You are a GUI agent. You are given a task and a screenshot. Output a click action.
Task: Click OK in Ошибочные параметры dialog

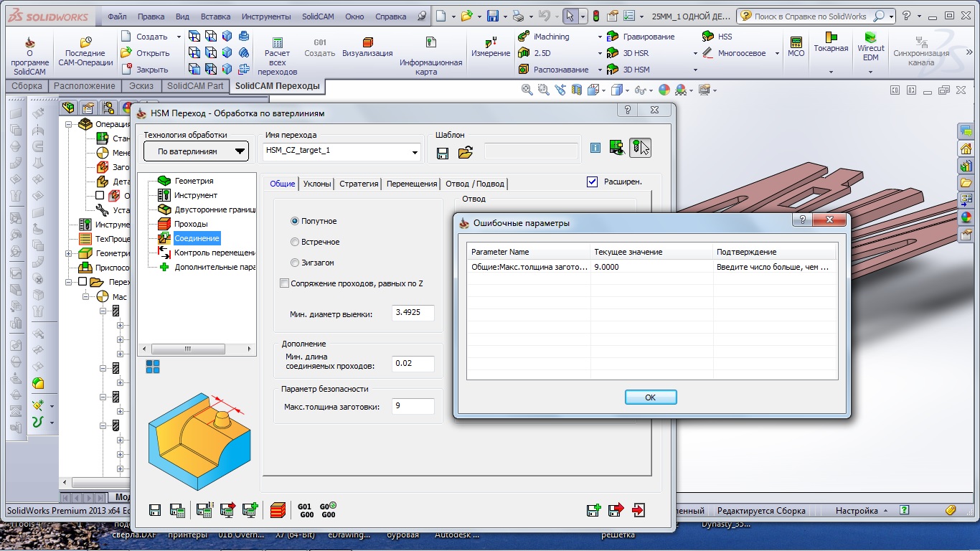[x=651, y=397]
